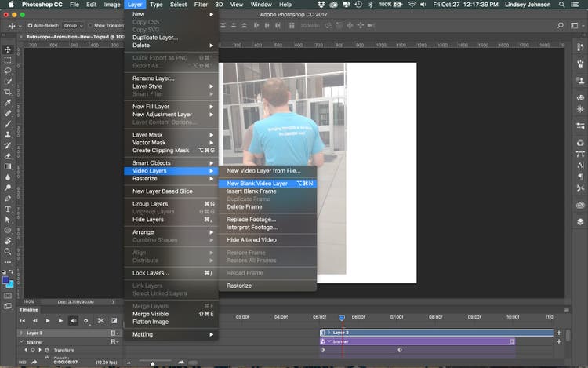Select the Clone Stamp tool

(8, 134)
